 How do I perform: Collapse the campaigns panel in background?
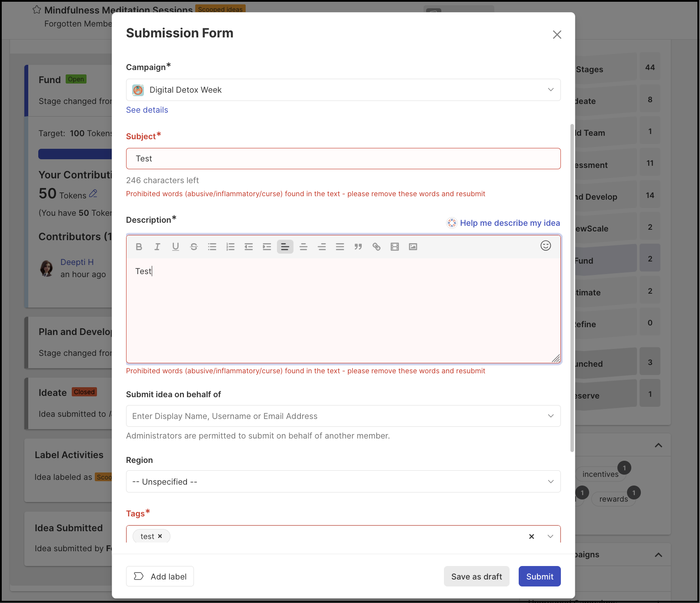click(658, 555)
